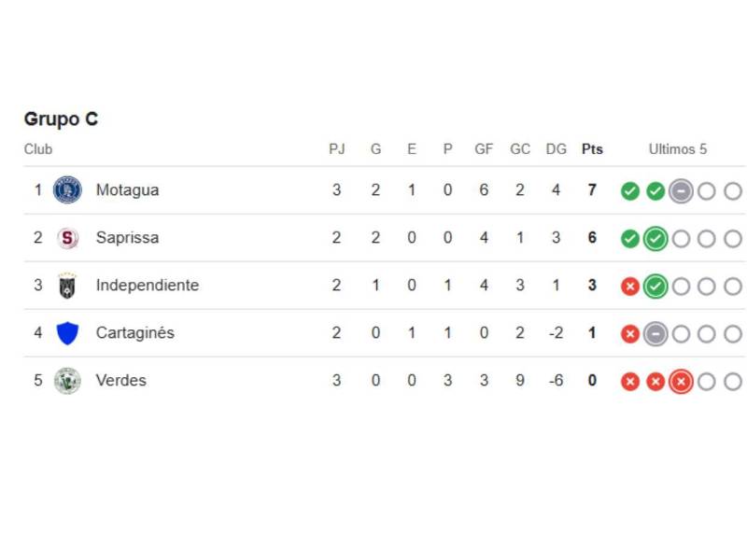Open the Motagua team page link

coord(128,189)
